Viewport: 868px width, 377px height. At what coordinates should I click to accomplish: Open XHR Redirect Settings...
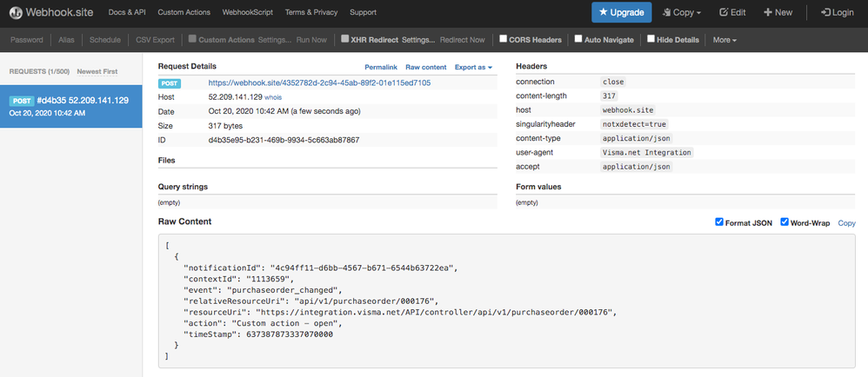pos(418,40)
